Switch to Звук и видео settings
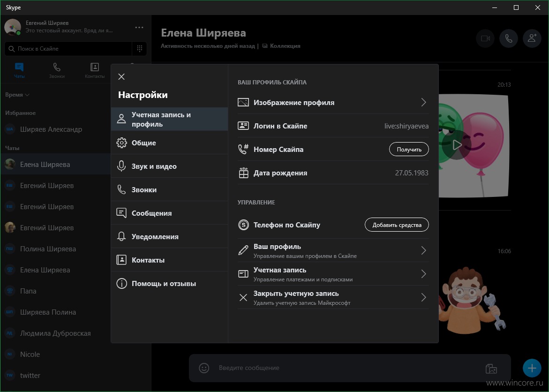This screenshot has width=549, height=392. 169,166
